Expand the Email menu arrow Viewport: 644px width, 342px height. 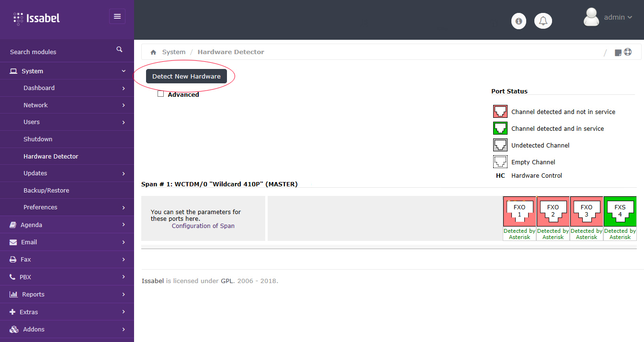click(x=124, y=242)
